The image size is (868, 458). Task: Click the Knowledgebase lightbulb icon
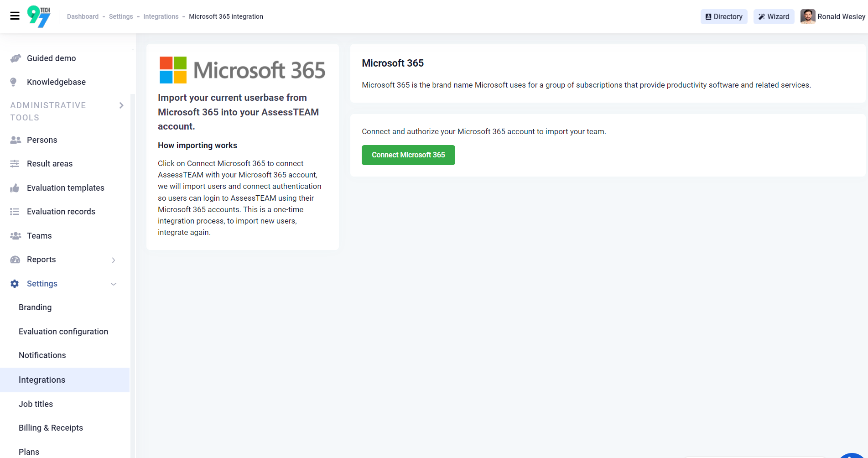(14, 82)
